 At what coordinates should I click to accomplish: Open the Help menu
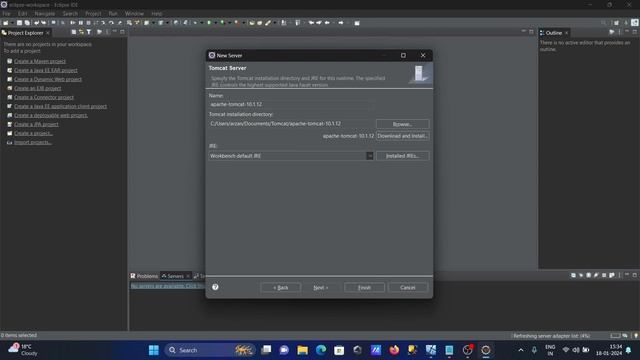157,13
